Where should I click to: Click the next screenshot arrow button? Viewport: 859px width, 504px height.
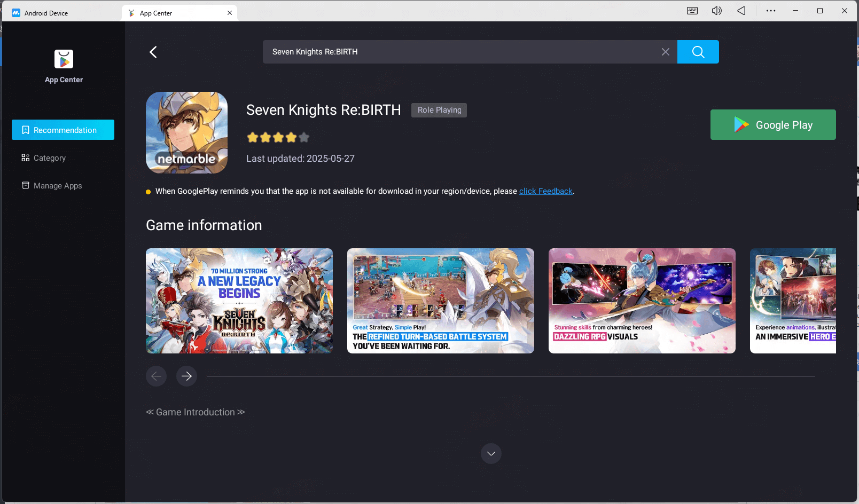click(186, 376)
